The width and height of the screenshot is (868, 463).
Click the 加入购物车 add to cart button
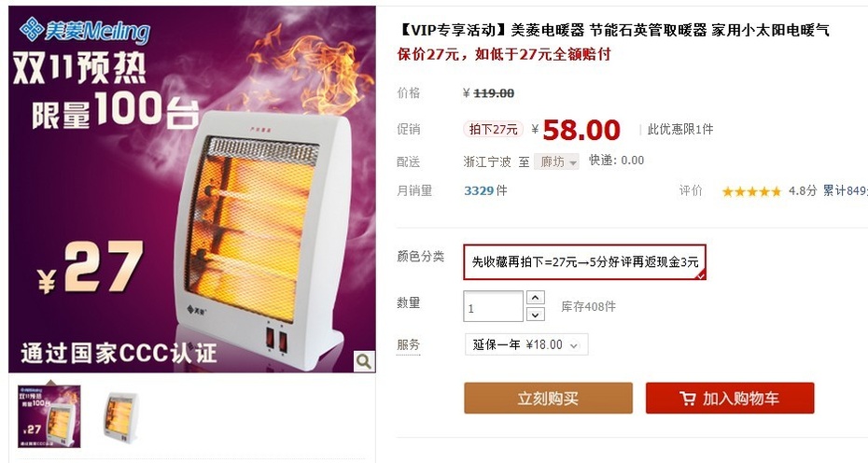coord(730,399)
